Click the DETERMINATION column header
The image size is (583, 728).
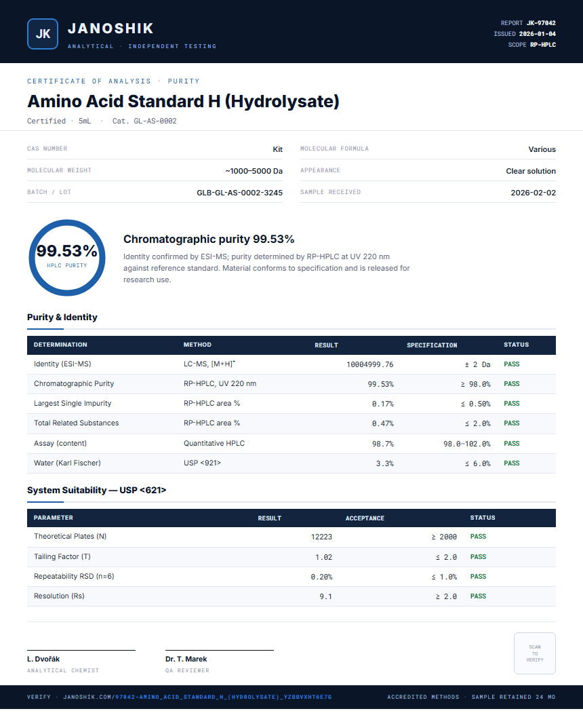click(x=60, y=345)
